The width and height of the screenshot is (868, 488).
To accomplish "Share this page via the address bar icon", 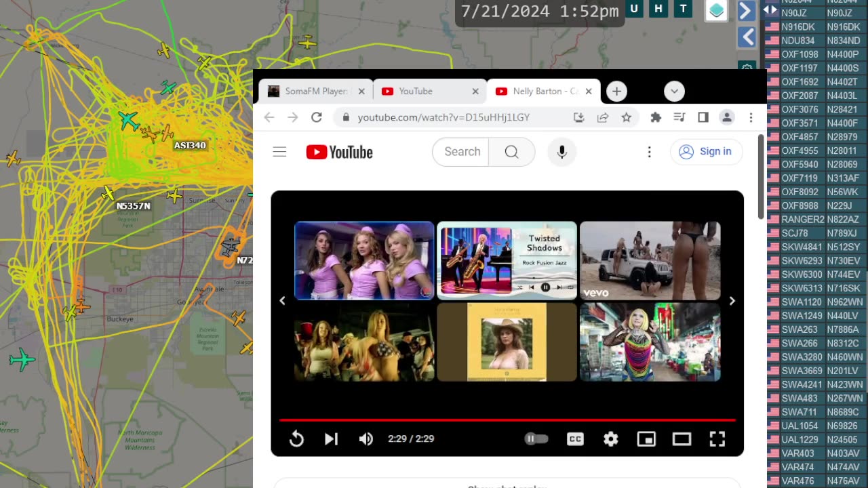I will pos(602,117).
